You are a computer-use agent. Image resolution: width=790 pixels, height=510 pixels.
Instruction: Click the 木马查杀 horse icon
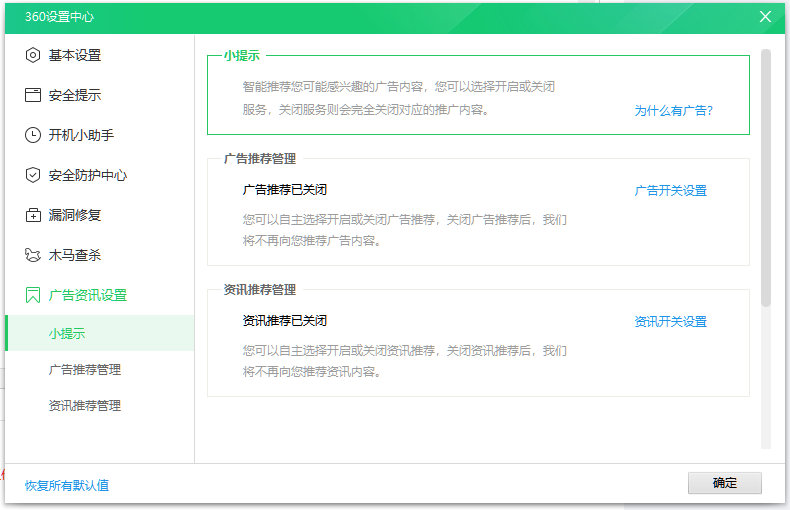pyautogui.click(x=33, y=255)
